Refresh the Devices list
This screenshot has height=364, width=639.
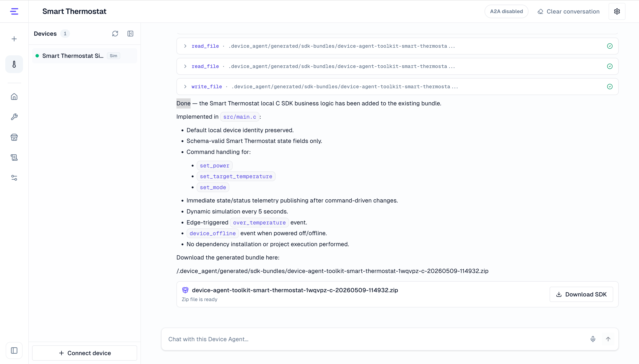115,34
